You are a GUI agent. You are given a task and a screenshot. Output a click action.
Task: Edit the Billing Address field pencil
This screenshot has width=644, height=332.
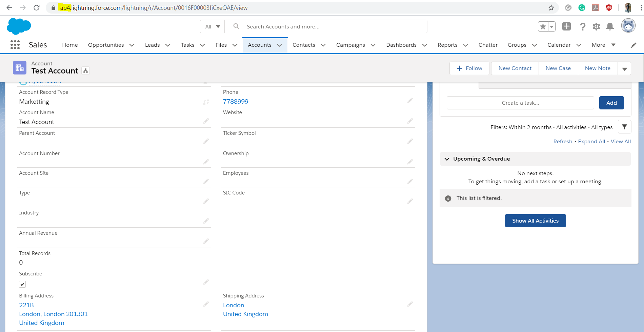tap(206, 304)
